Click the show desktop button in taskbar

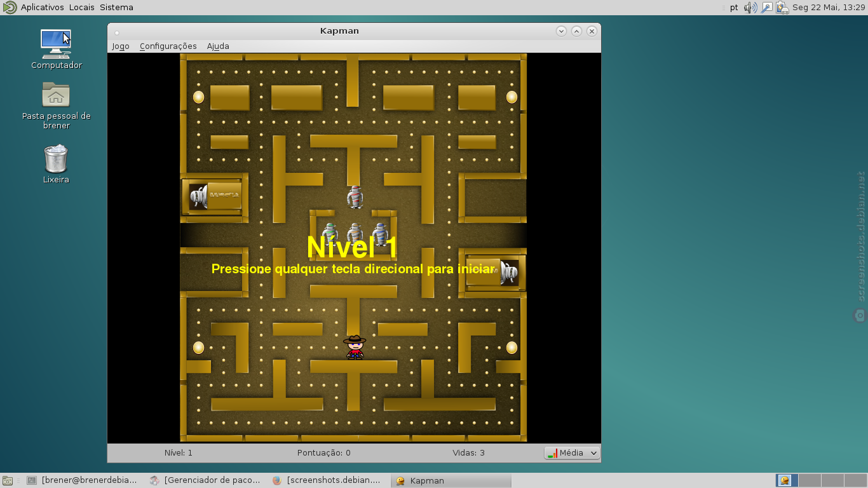click(8, 481)
